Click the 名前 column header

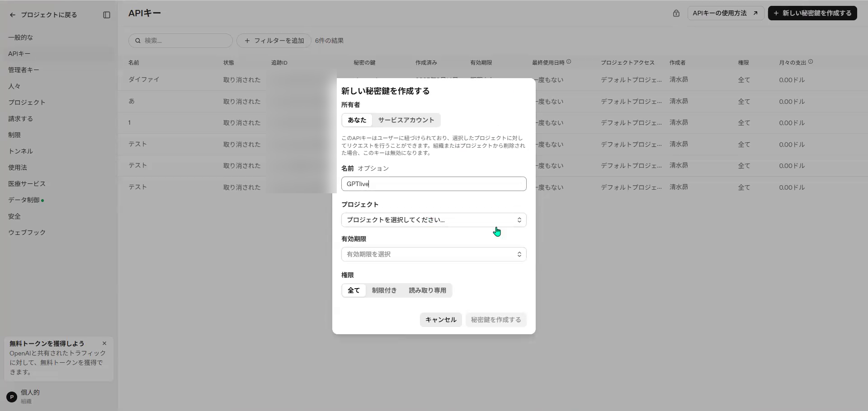(x=134, y=63)
